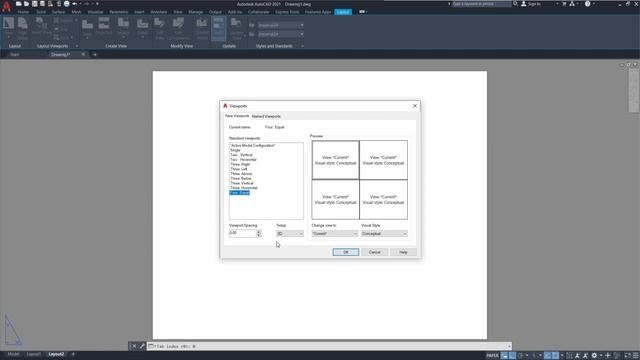Viewport: 640px width, 360px height.
Task: Select Four: Equal viewport configuration
Action: click(x=240, y=193)
